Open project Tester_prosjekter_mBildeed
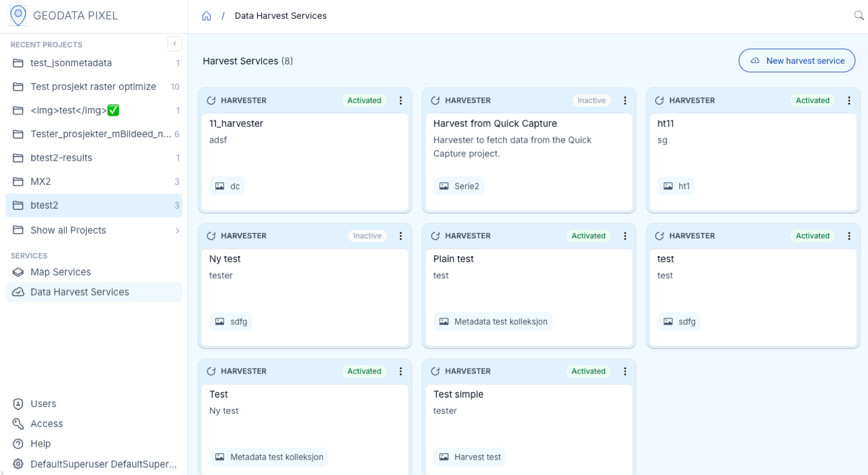 (x=93, y=134)
